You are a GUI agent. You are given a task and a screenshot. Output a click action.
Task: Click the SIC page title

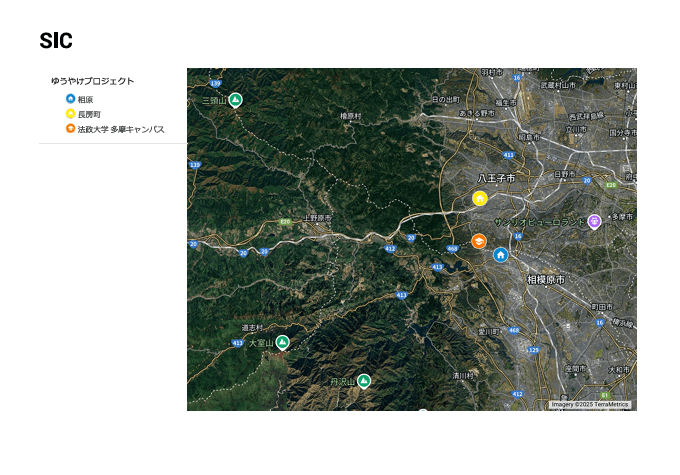(56, 41)
